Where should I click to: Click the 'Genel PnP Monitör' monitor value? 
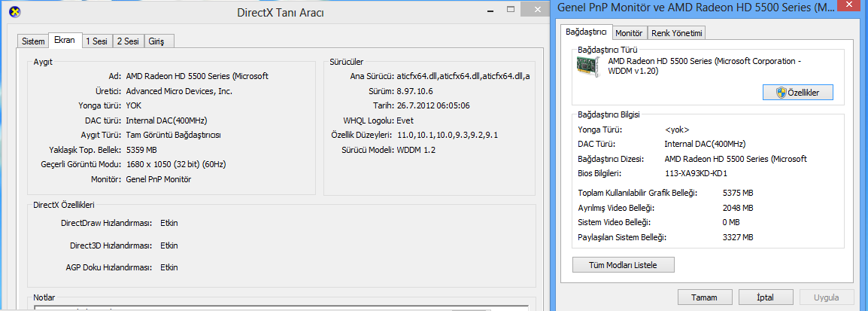click(x=158, y=179)
